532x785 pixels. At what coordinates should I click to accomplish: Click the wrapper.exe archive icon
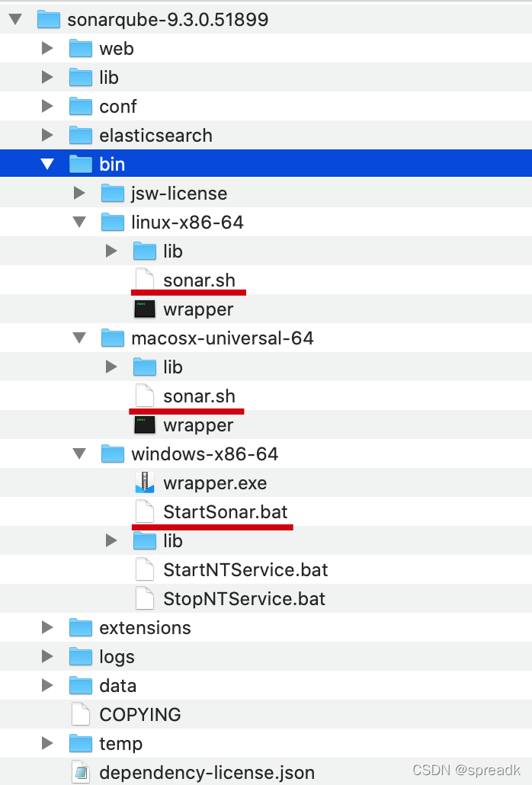coord(145,482)
